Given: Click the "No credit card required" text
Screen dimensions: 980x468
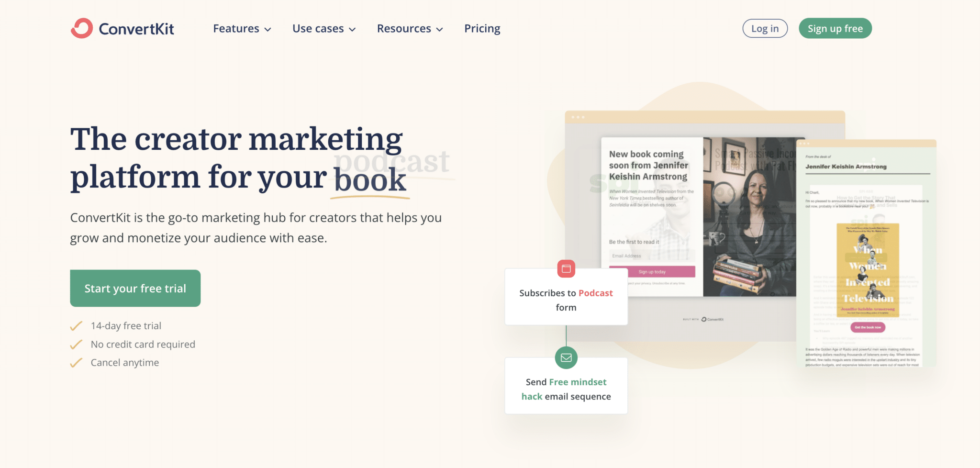Looking at the screenshot, I should (143, 345).
